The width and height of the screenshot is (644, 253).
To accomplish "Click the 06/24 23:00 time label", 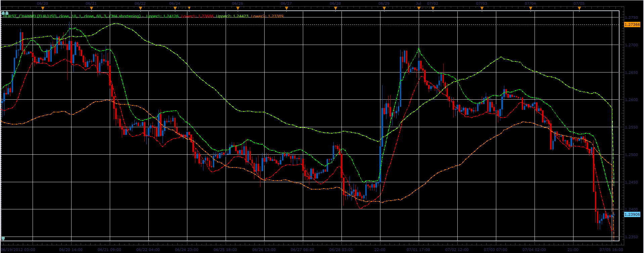I will point(187,250).
